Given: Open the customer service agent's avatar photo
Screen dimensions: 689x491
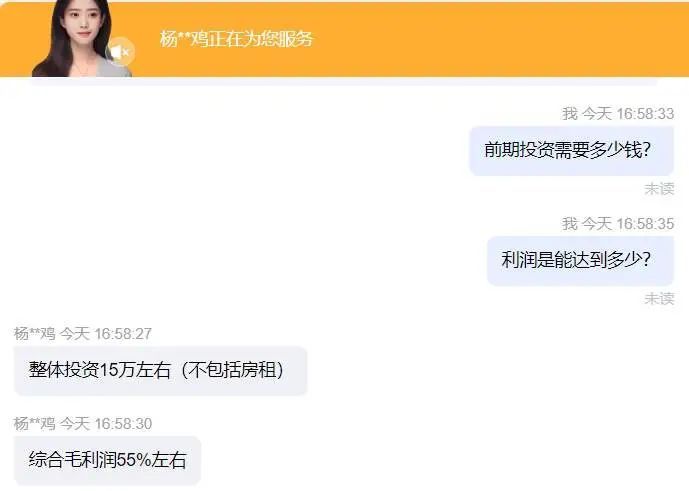Looking at the screenshot, I should 77,38.
